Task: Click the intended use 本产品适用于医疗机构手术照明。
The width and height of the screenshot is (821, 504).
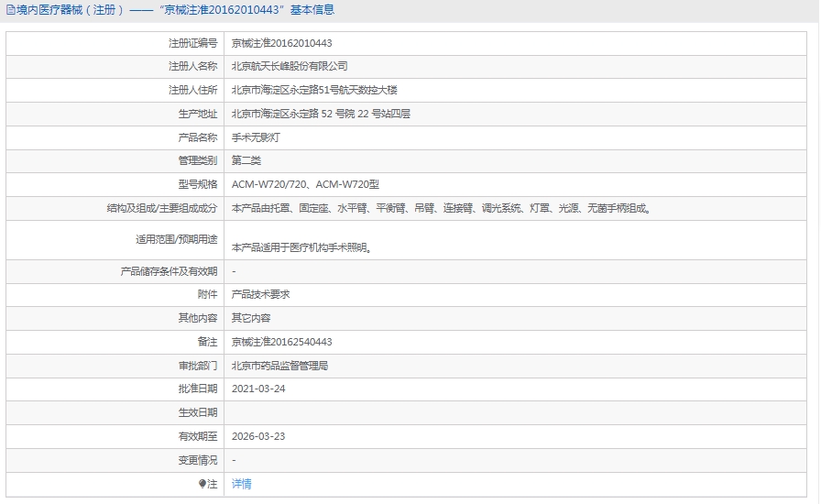Action: tap(302, 247)
